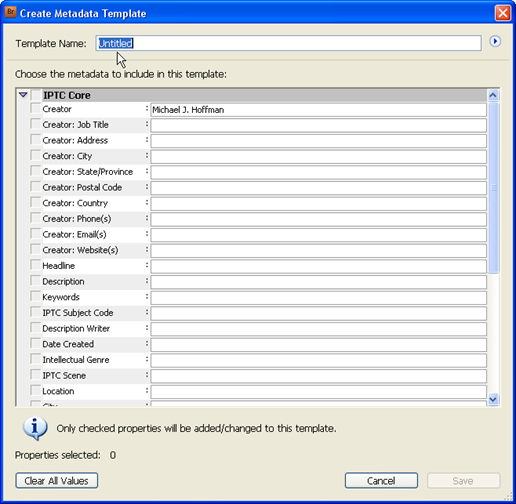
Task: Check the IPTC Core group checkbox
Action: tap(36, 95)
